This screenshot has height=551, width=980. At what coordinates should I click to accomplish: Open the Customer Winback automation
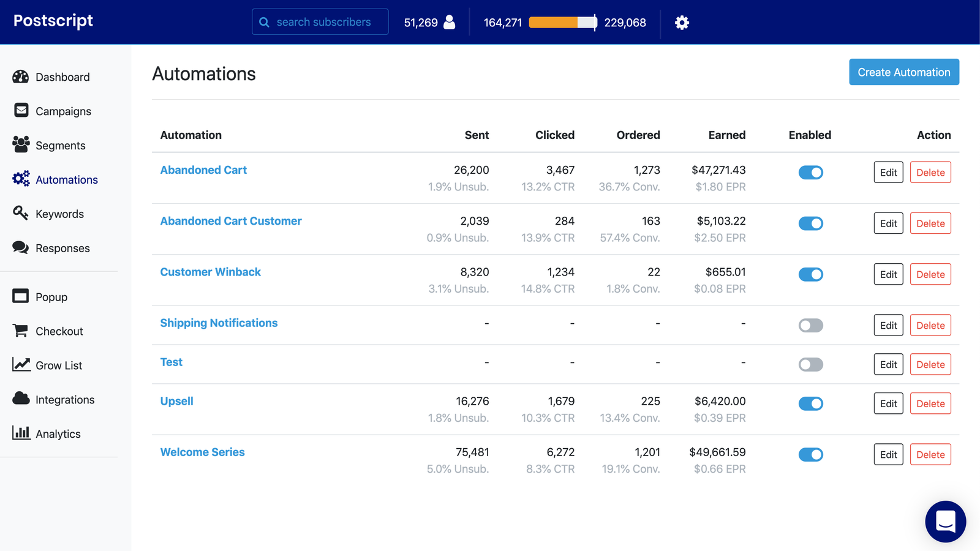(x=210, y=272)
